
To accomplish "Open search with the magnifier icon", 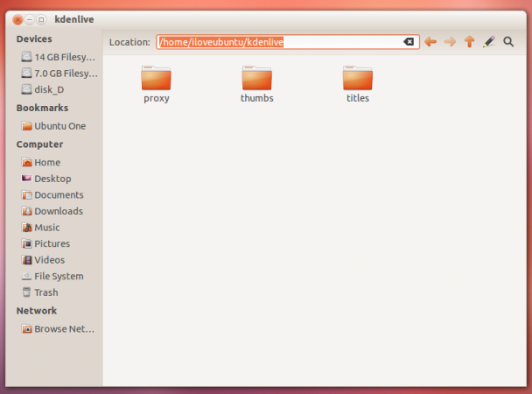I will pyautogui.click(x=508, y=42).
